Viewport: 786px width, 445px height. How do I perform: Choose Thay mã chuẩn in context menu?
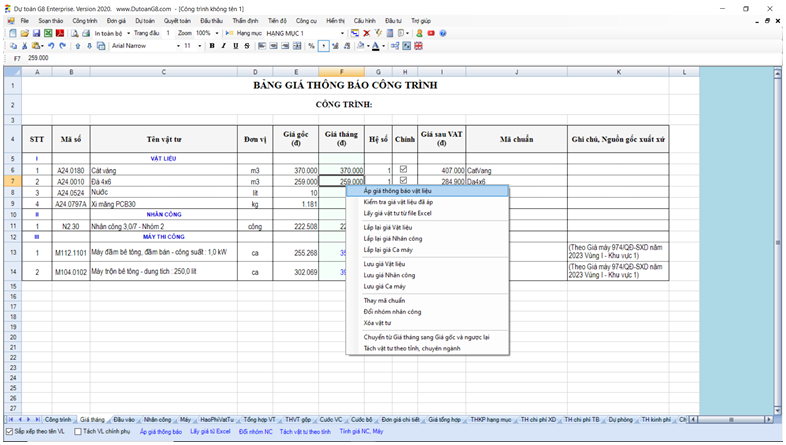click(x=427, y=300)
